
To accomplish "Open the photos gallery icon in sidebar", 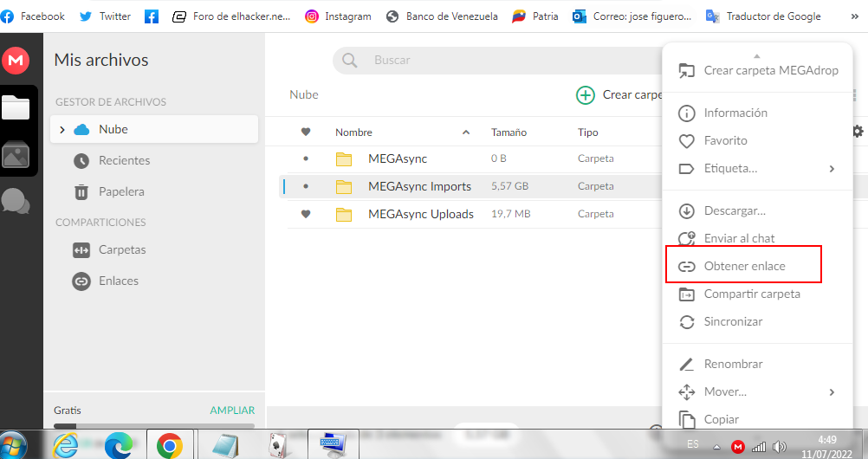I will 16,154.
